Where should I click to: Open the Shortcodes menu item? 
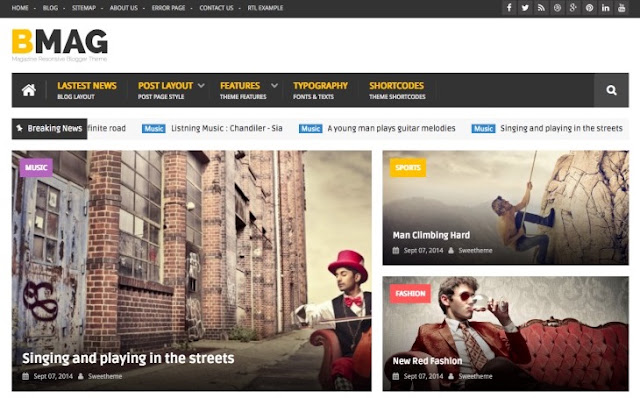point(397,90)
